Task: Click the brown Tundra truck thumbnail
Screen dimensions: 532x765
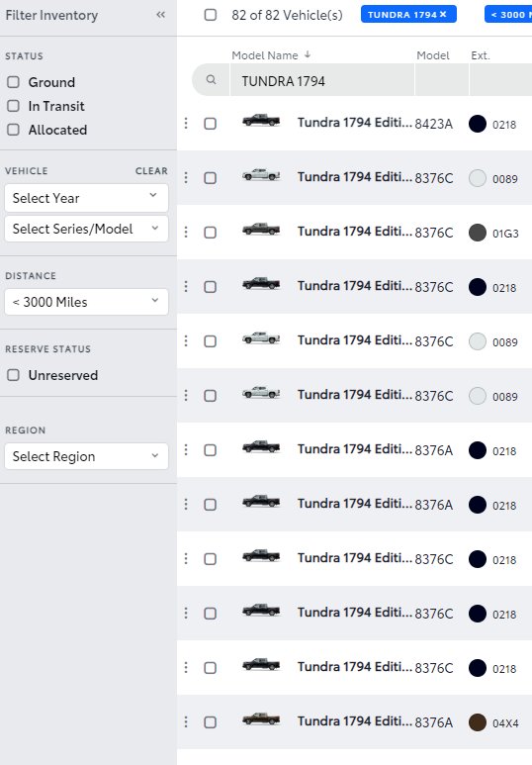Action: [261, 718]
